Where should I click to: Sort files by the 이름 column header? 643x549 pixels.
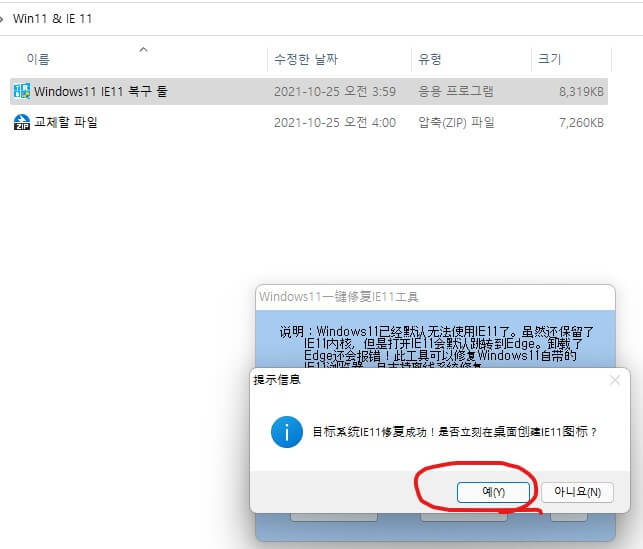tap(38, 60)
